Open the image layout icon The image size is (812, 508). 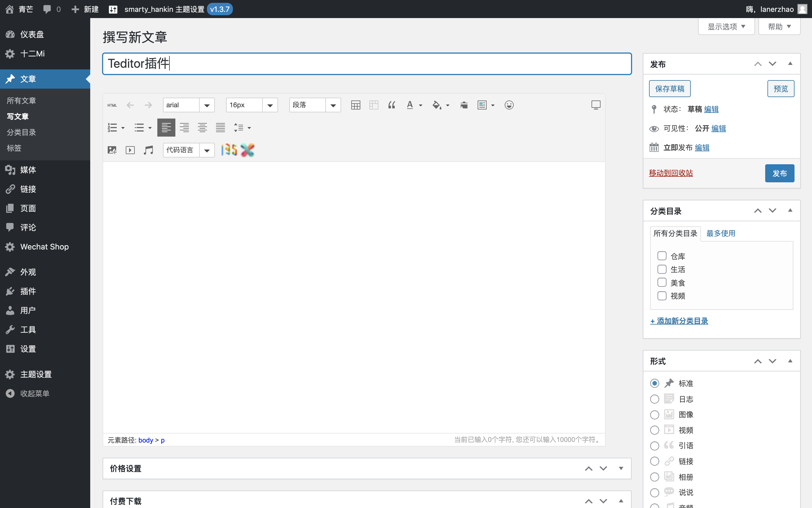point(482,105)
